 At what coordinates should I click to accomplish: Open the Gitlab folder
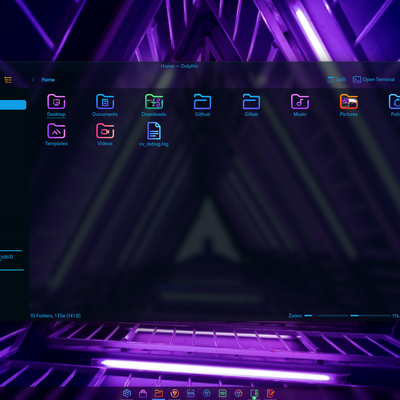pyautogui.click(x=251, y=105)
